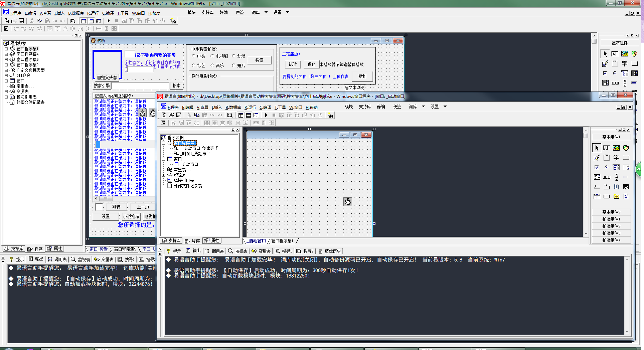The image size is (644, 350).
Task: Select radio button component in front toolbox
Action: pos(606,167)
